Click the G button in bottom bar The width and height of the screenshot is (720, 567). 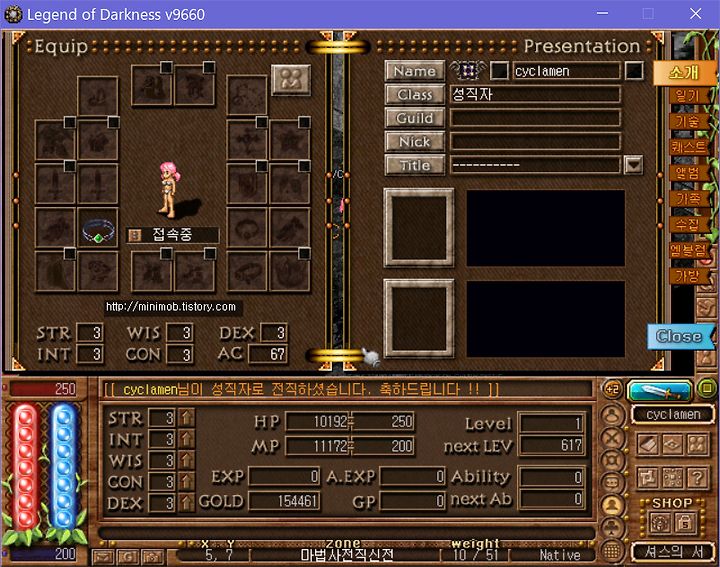click(x=128, y=556)
